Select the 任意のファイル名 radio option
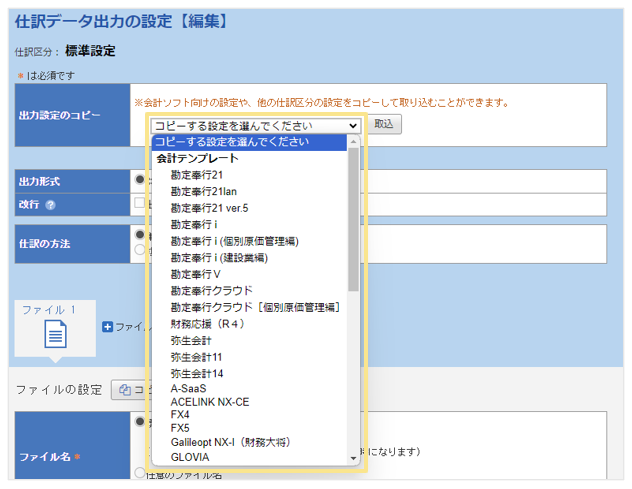 tap(140, 472)
